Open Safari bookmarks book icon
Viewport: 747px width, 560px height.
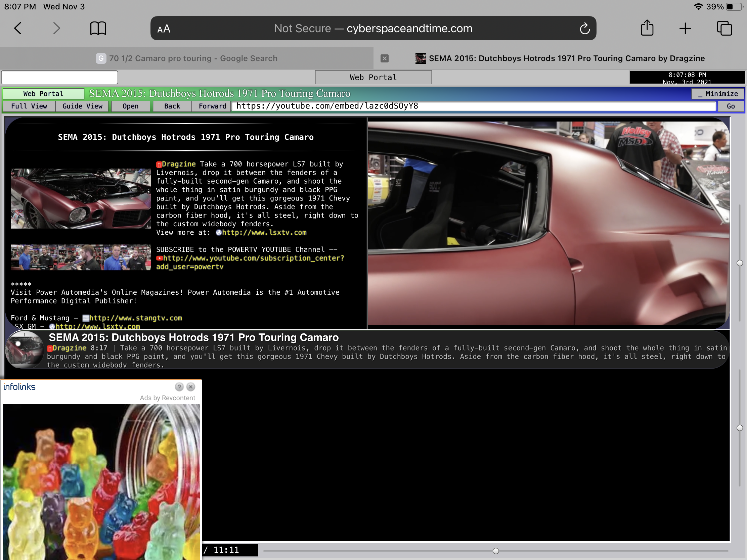pyautogui.click(x=98, y=28)
